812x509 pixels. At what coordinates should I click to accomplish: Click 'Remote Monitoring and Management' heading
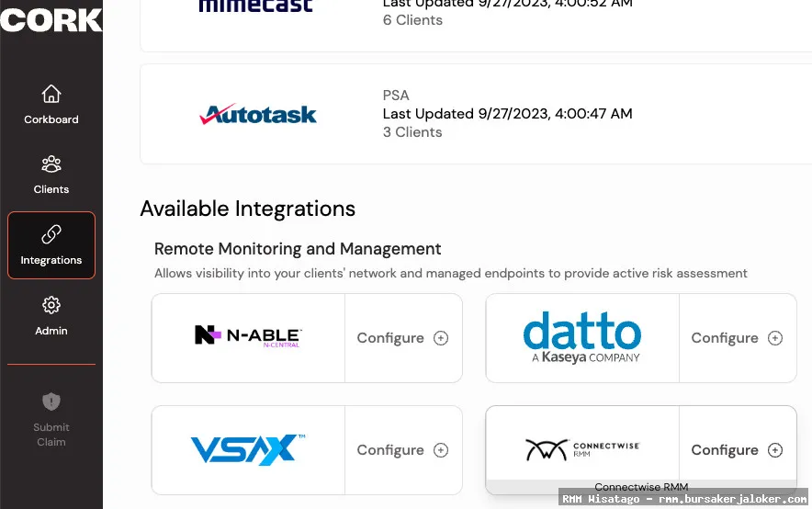coord(298,249)
